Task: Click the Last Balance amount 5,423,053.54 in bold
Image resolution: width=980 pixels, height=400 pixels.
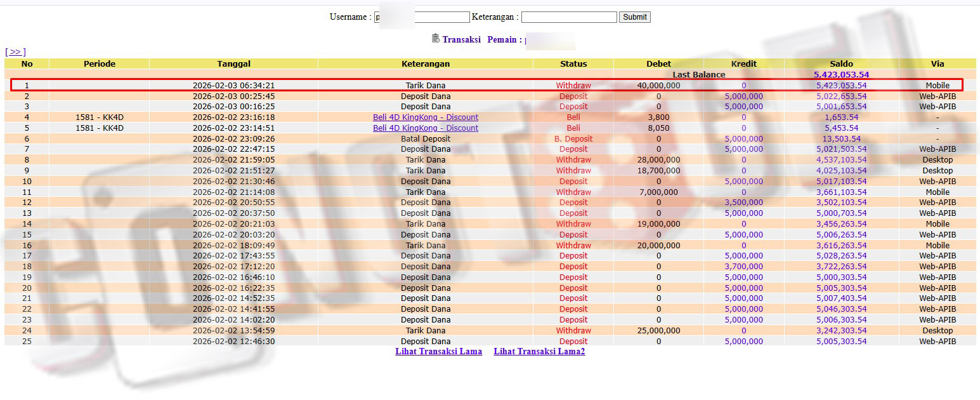Action: click(841, 75)
